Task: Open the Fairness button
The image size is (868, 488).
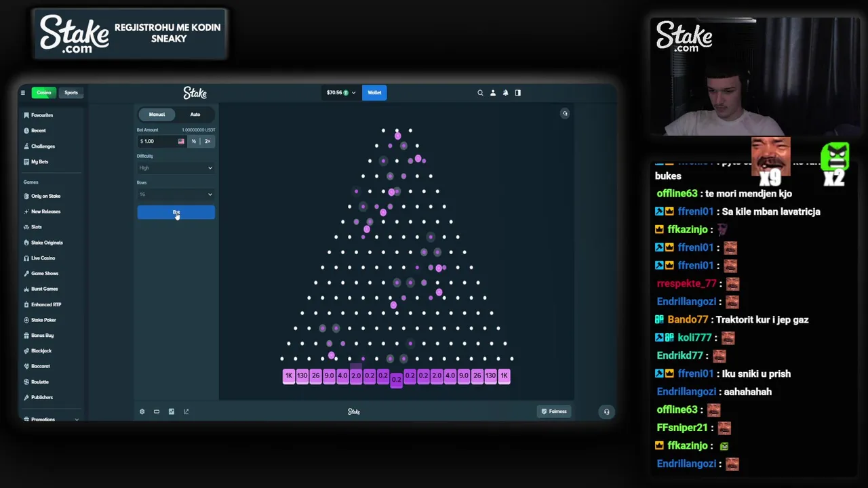Action: (554, 411)
